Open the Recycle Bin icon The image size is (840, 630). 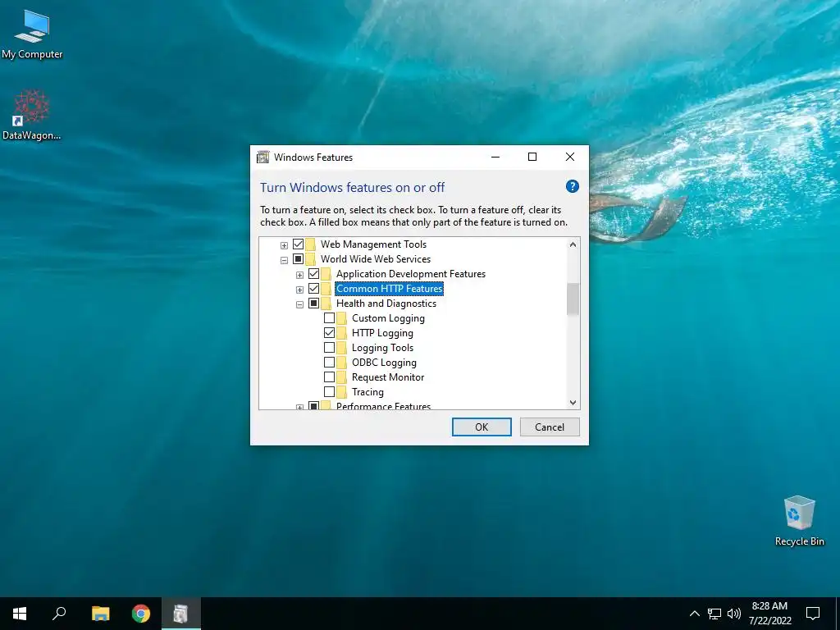click(799, 521)
